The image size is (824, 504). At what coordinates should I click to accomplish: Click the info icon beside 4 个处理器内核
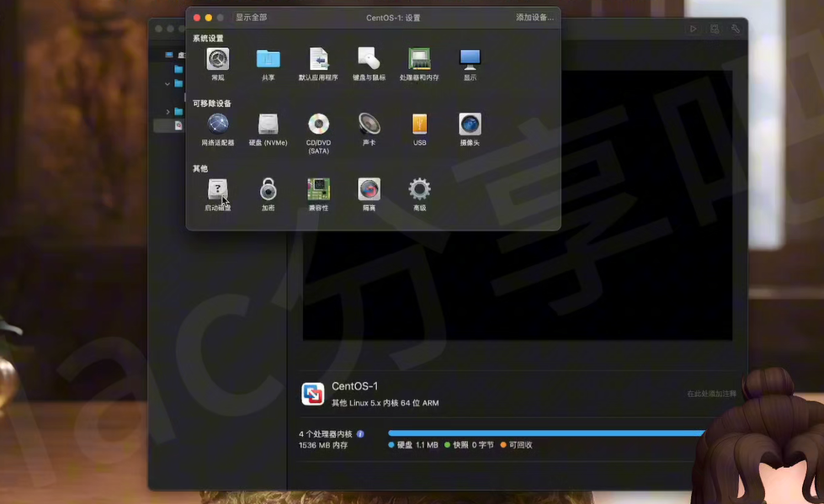360,434
